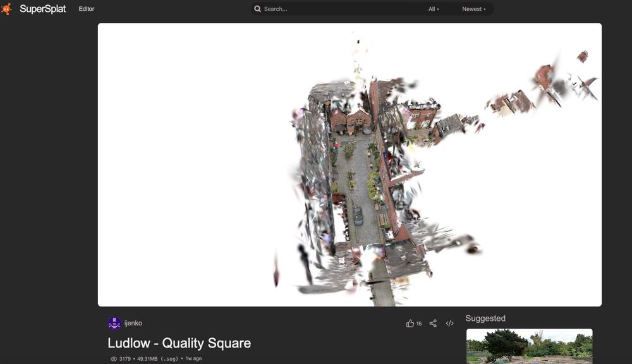Open the suggested garden scene thumbnail
The width and height of the screenshot is (632, 364).
click(x=529, y=346)
